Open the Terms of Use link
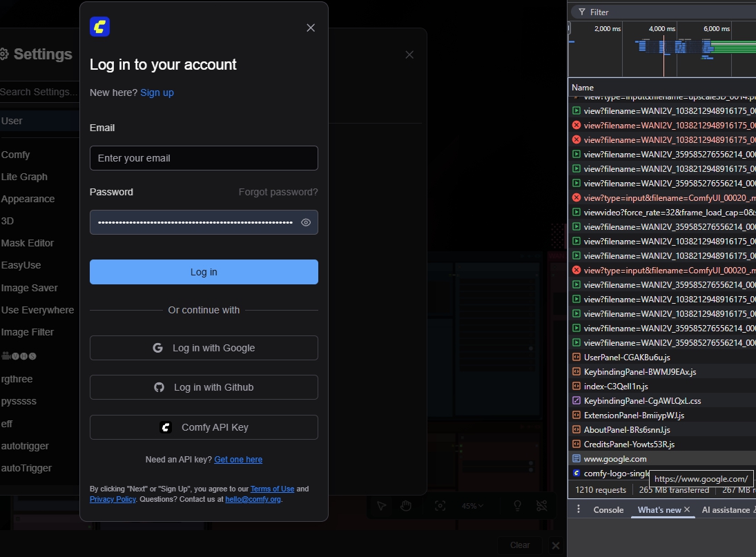Image resolution: width=756 pixels, height=557 pixels. 273,489
